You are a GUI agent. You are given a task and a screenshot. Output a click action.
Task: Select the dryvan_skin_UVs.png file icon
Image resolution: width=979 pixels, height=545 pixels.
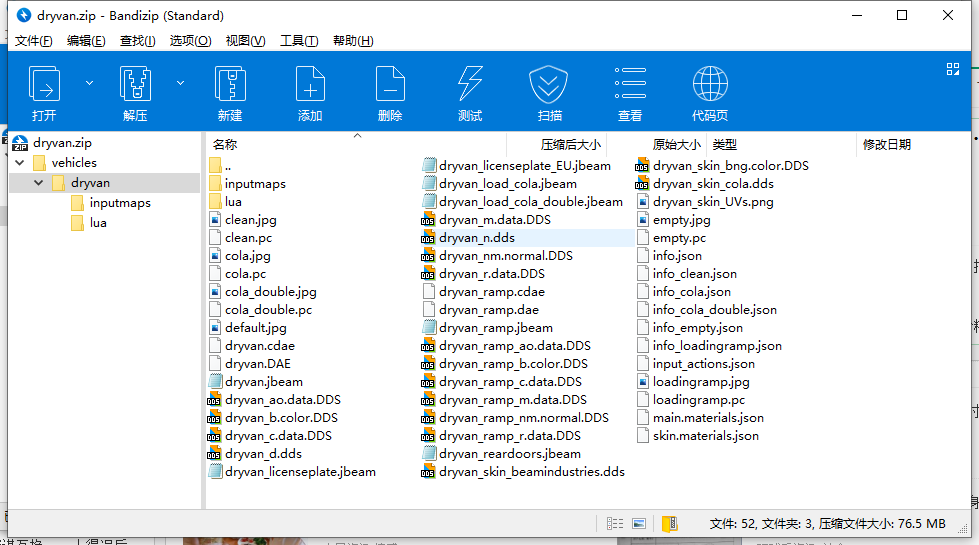(643, 202)
